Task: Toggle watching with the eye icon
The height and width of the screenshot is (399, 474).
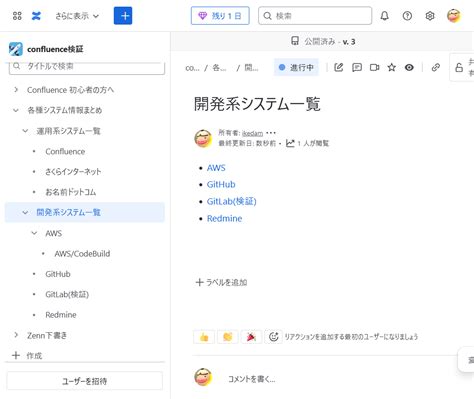Action: 409,67
